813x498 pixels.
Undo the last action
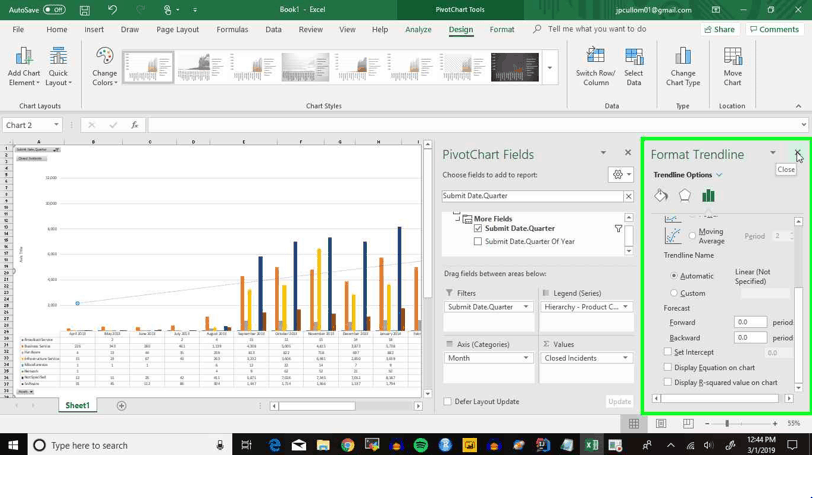[x=112, y=10]
